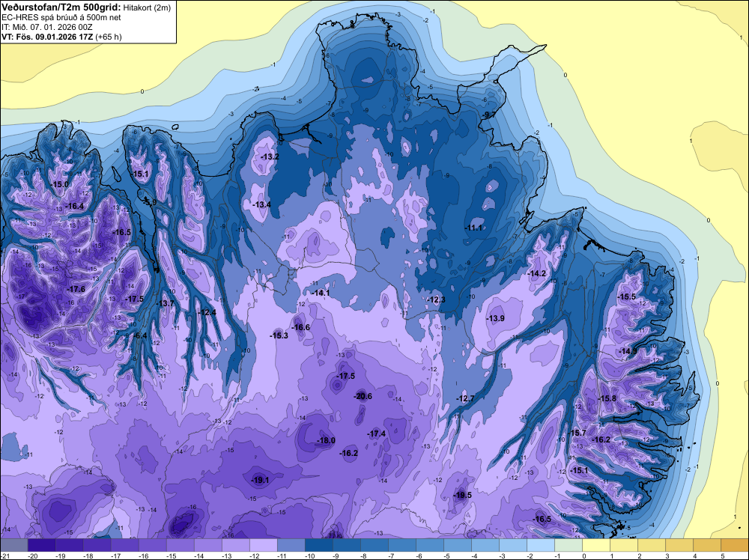Click the 'IT: Mið. 07. 01. 2026 00Z' line

(46, 27)
